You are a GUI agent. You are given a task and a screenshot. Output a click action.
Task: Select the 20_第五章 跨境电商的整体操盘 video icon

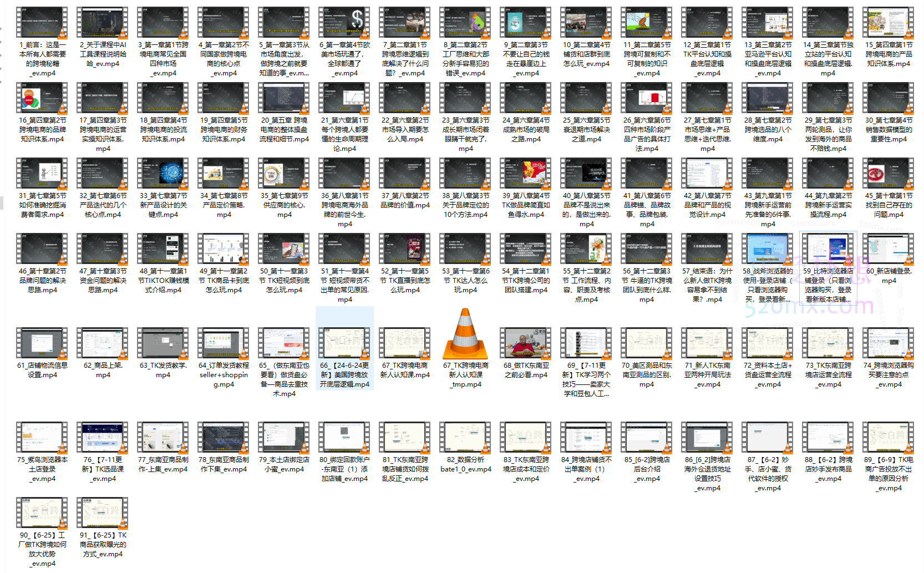284,98
